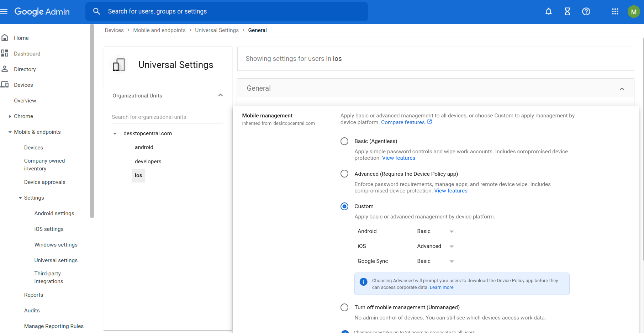Click the Dashboard icon in sidebar

(5, 53)
